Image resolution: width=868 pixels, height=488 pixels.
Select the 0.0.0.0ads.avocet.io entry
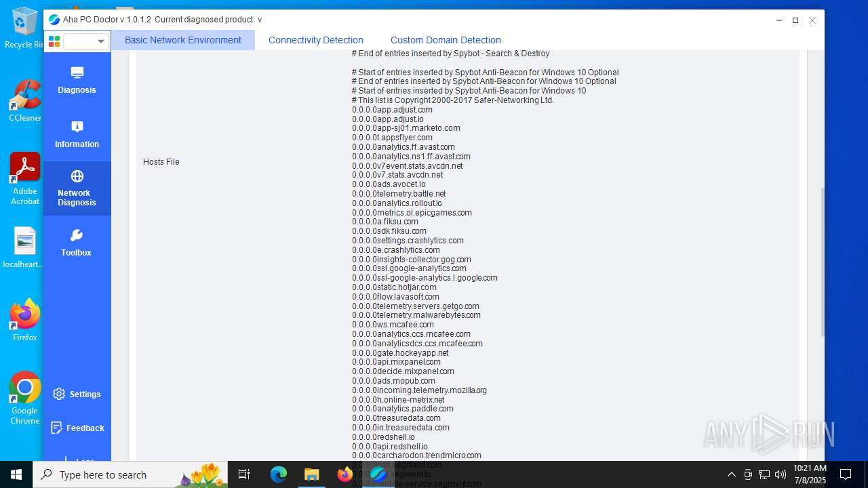tap(389, 184)
